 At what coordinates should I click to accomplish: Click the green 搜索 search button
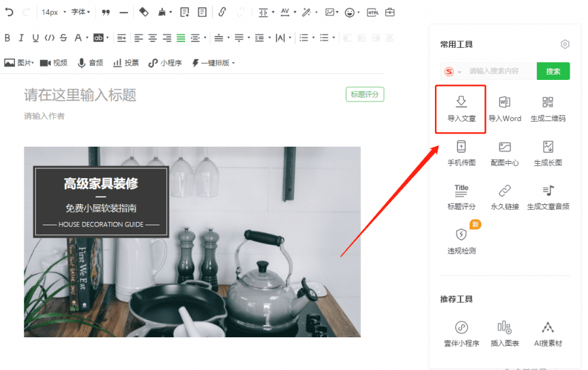[553, 71]
